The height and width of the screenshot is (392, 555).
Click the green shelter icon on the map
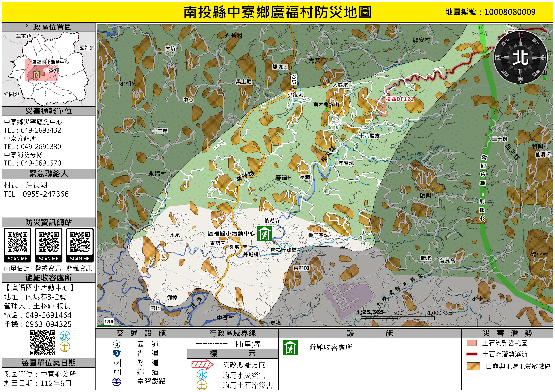point(265,233)
